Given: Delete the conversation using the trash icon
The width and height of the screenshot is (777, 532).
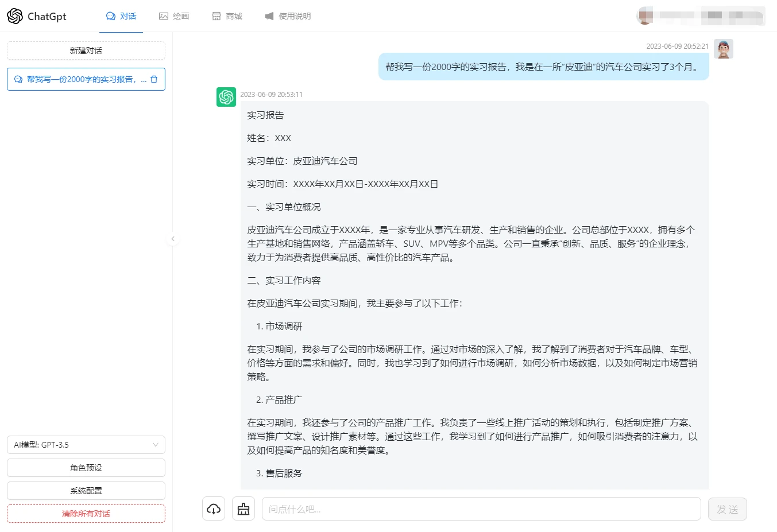Looking at the screenshot, I should point(154,79).
